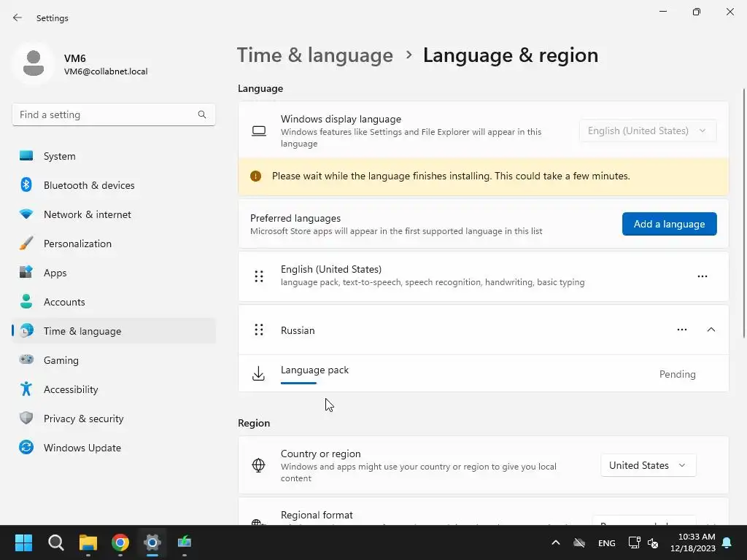Screen dimensions: 747x560
Task: Open Accounts settings in the sidebar
Action: pyautogui.click(x=114, y=302)
